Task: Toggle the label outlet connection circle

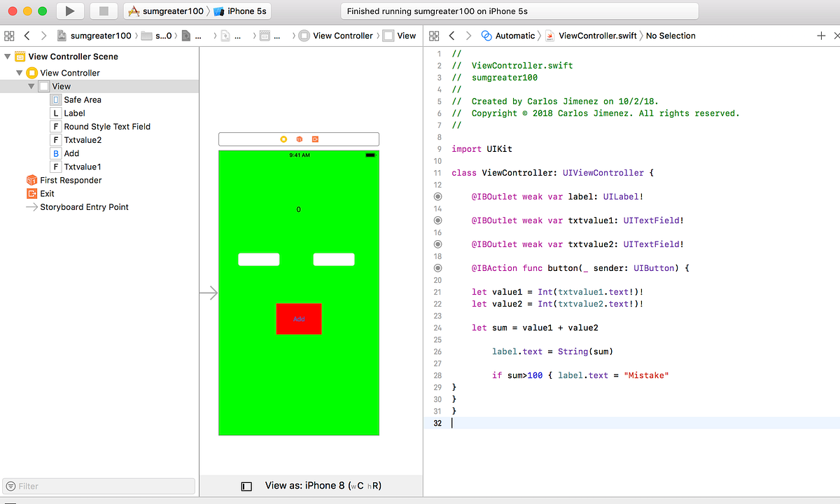Action: click(438, 197)
